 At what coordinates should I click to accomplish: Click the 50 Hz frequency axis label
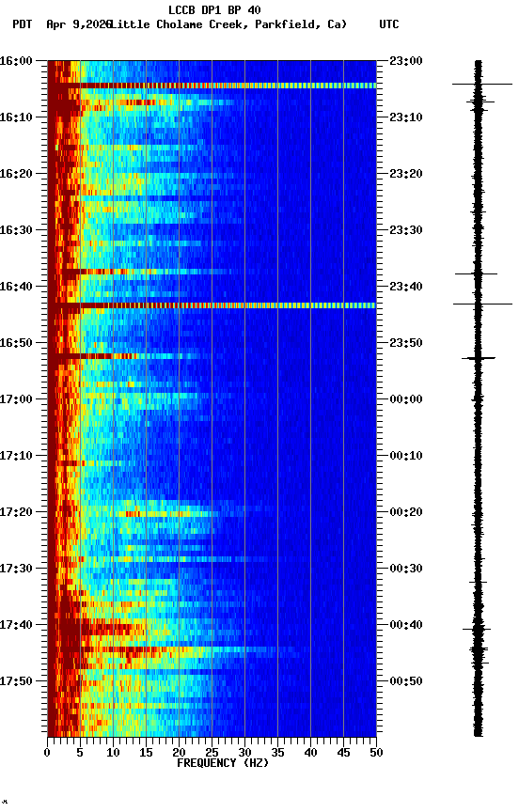point(376,753)
